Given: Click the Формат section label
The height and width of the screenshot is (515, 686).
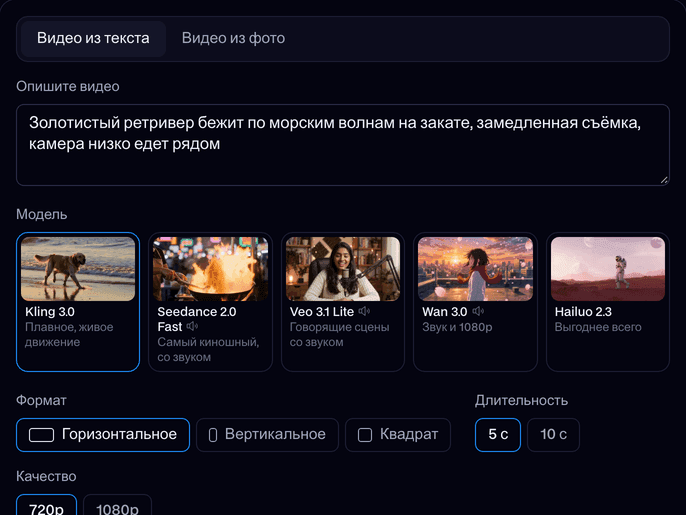Looking at the screenshot, I should (41, 400).
